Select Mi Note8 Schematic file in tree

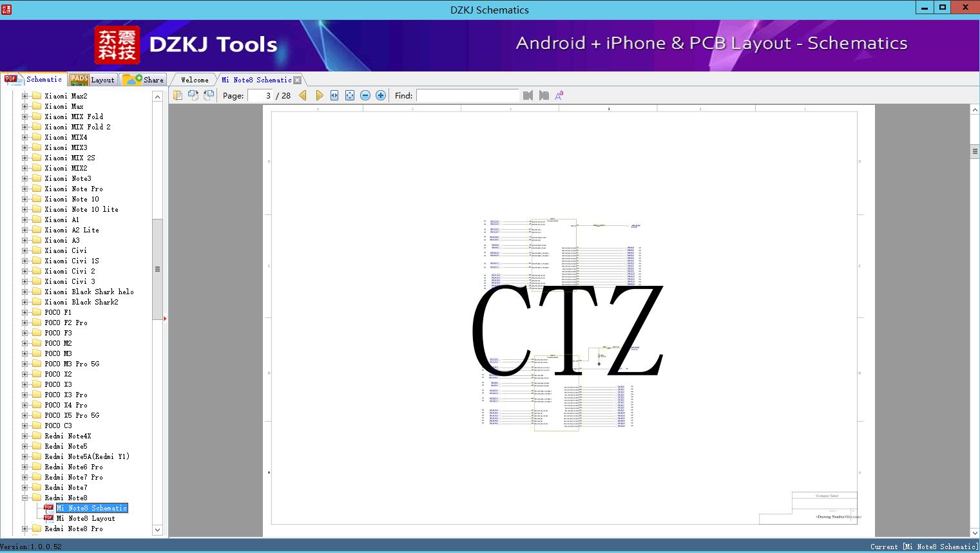point(92,508)
